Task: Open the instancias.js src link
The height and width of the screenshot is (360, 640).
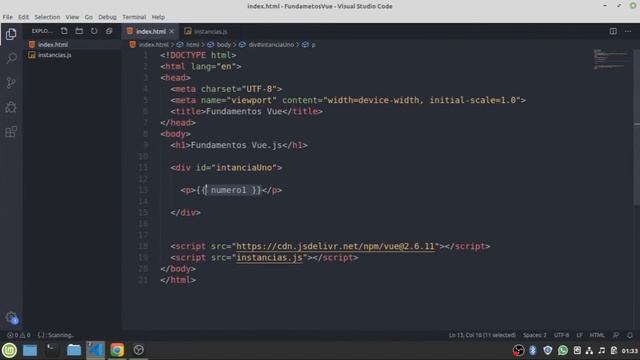Action: tap(269, 258)
